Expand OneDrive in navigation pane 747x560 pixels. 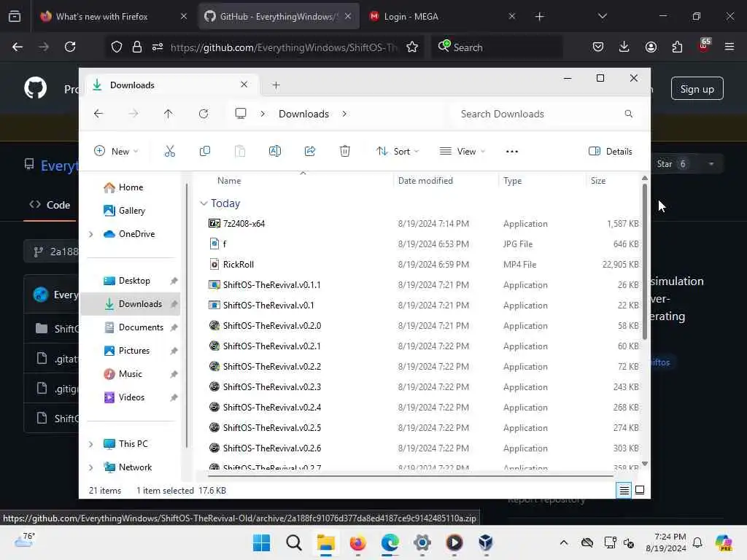pyautogui.click(x=91, y=234)
